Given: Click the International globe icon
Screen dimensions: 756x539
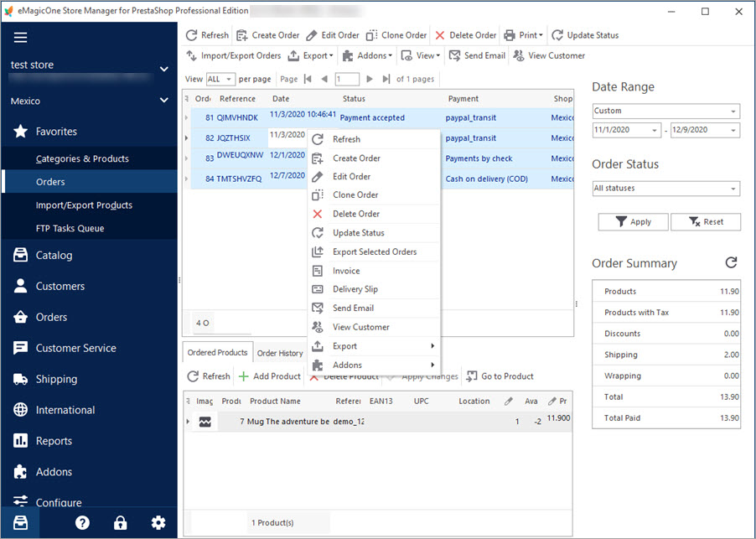Looking at the screenshot, I should 20,410.
